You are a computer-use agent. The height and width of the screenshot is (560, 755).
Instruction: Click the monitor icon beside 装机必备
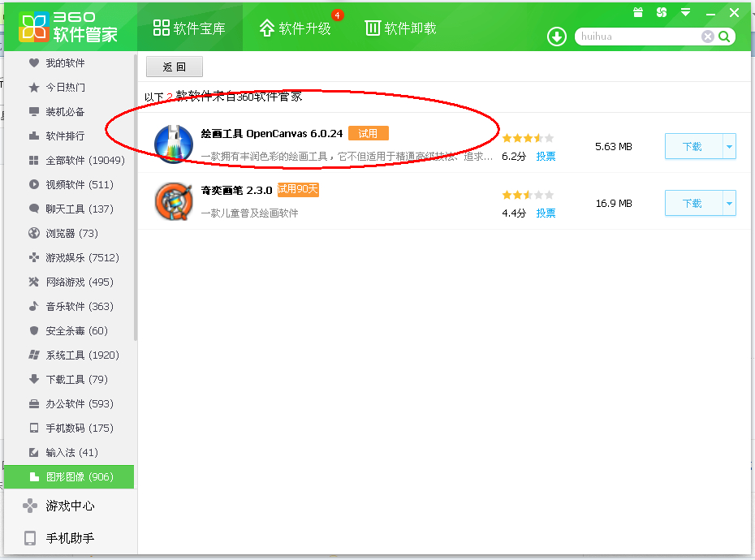[34, 112]
